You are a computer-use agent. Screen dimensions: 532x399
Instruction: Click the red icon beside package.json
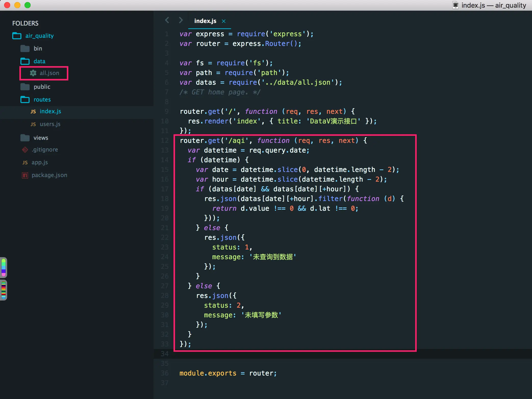tap(25, 175)
